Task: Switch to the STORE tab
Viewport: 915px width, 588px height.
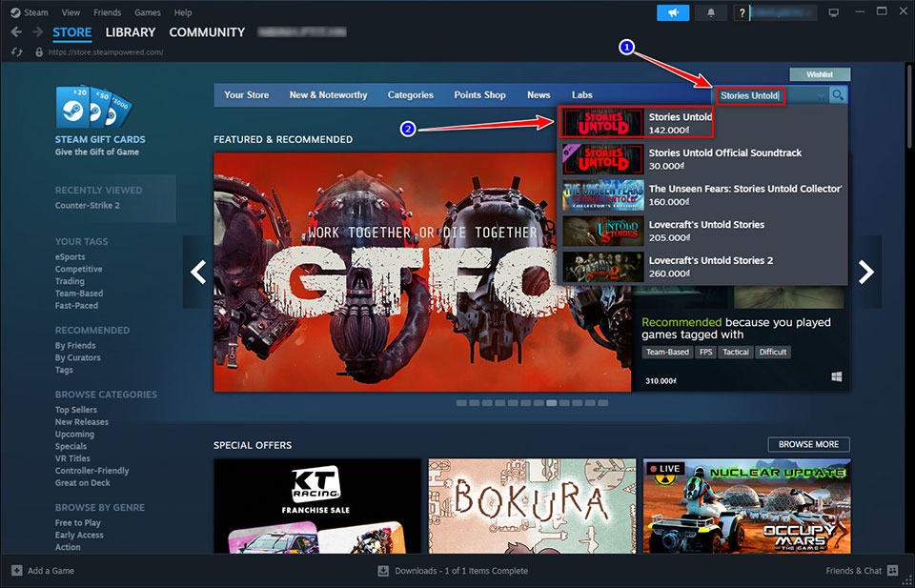Action: [x=72, y=32]
